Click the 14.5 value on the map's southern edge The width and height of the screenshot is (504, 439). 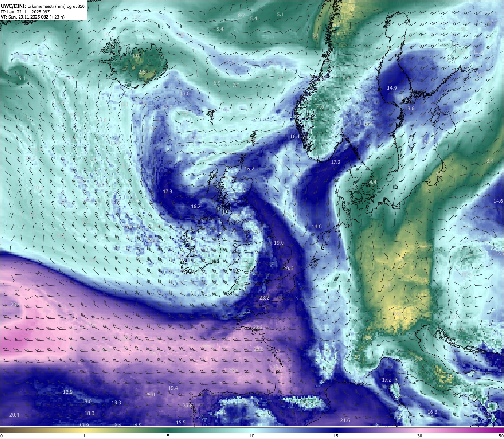click(137, 426)
